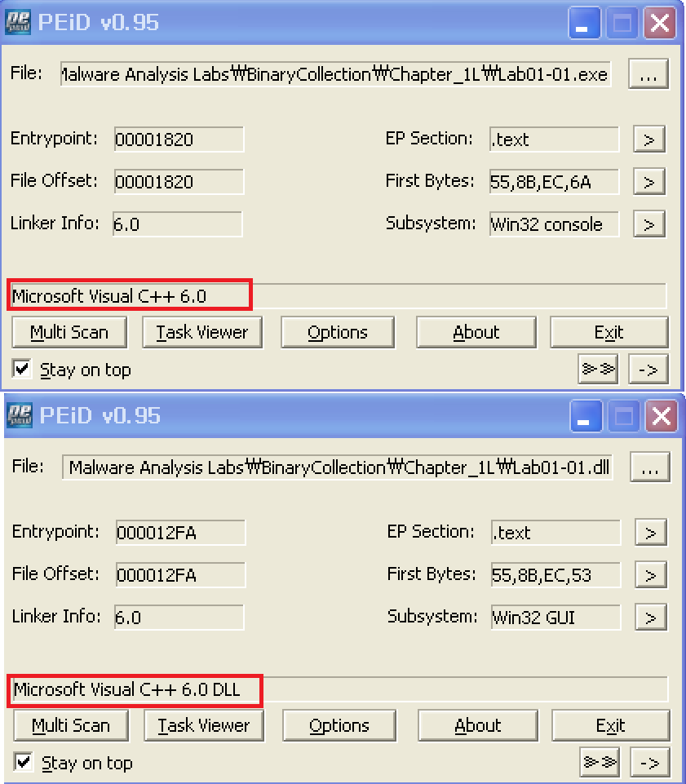
Task: Click the File path field showing Lab01-01.exe
Action: [335, 74]
